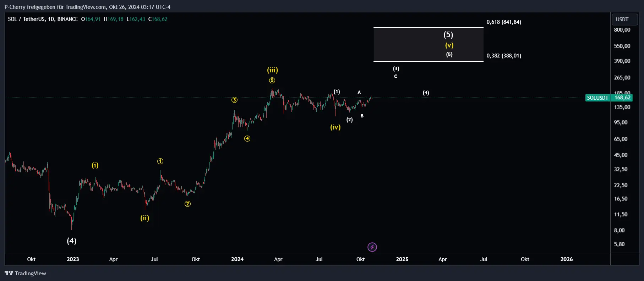644x281 pixels.
Task: Select the yellow (ii) wave label
Action: [144, 218]
